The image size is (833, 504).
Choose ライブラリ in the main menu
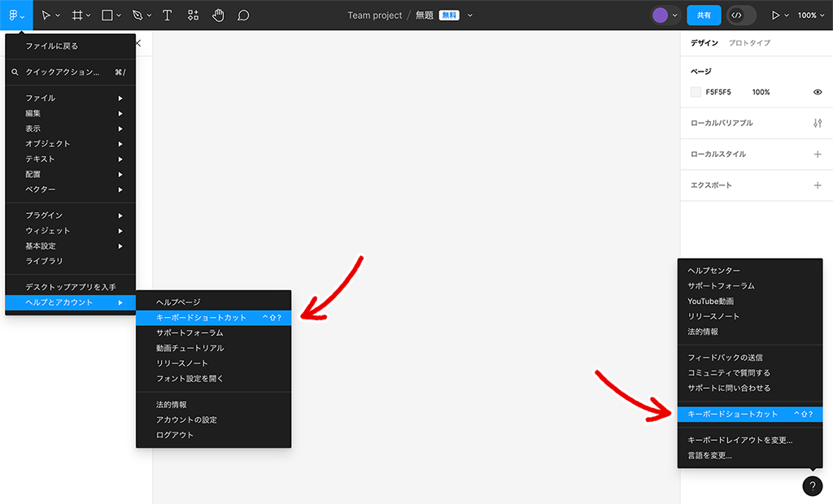click(70, 261)
